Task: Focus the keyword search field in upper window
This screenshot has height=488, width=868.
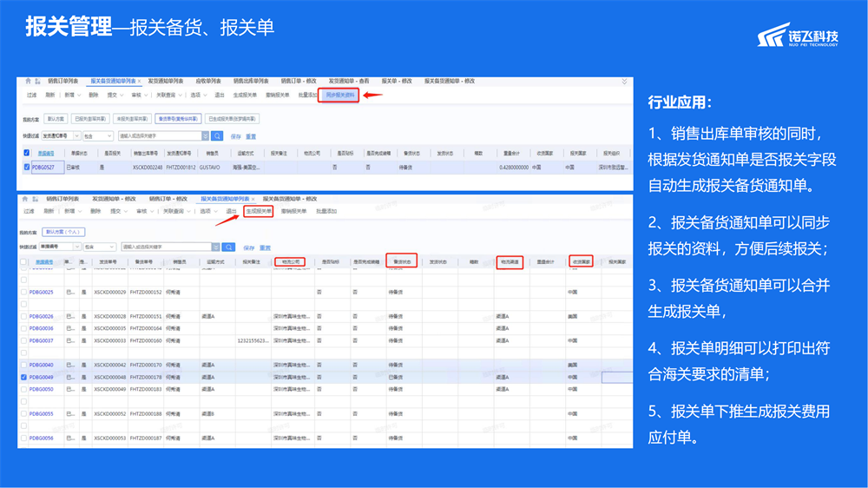Action: (x=160, y=135)
